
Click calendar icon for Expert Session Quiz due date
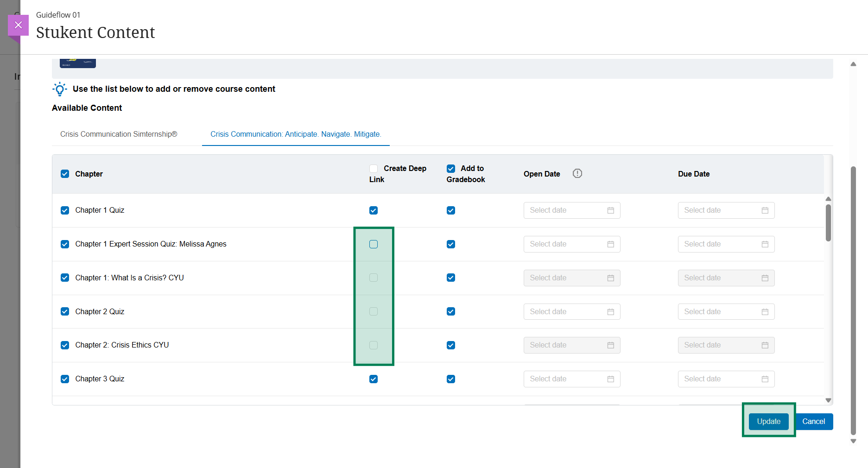765,244
